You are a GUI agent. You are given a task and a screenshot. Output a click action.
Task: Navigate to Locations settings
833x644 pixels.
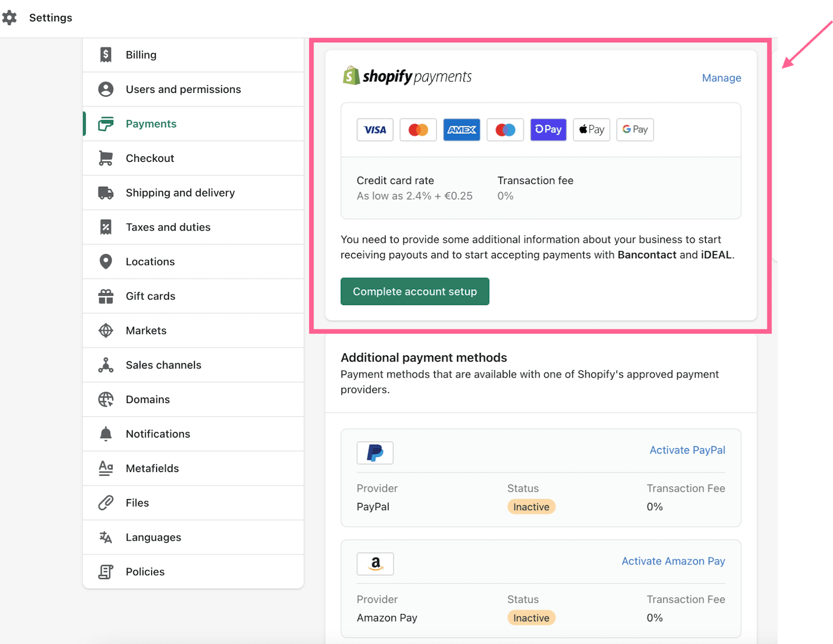[193, 262]
